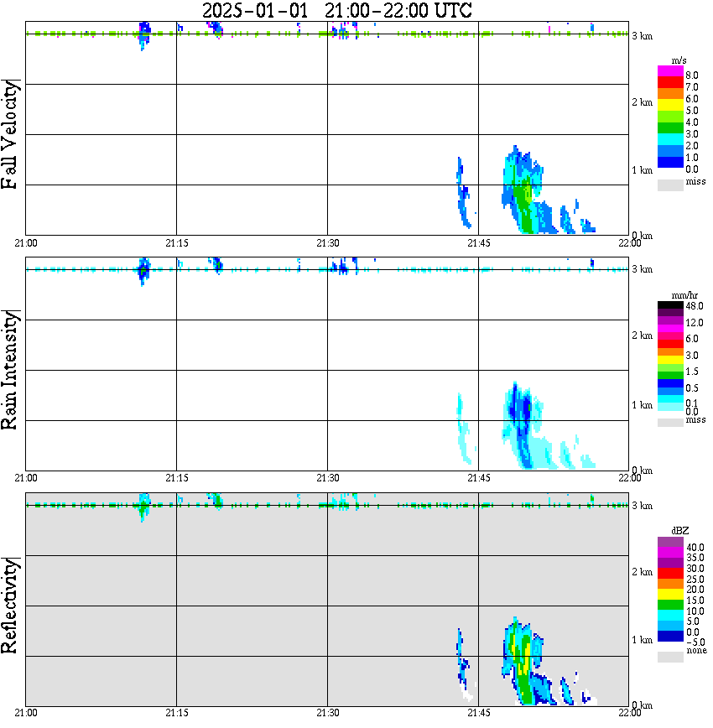Select the yellow 5.0 swatch in m/s legend
The image size is (713, 728).
click(x=670, y=105)
